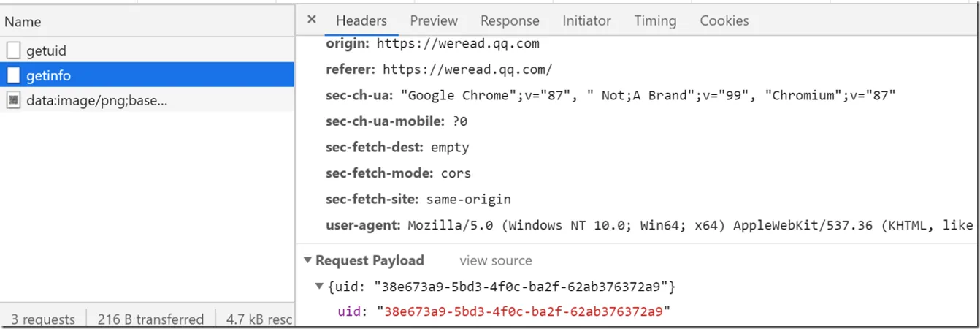This screenshot has width=980, height=329.
Task: Select the getuid request
Action: pos(147,51)
